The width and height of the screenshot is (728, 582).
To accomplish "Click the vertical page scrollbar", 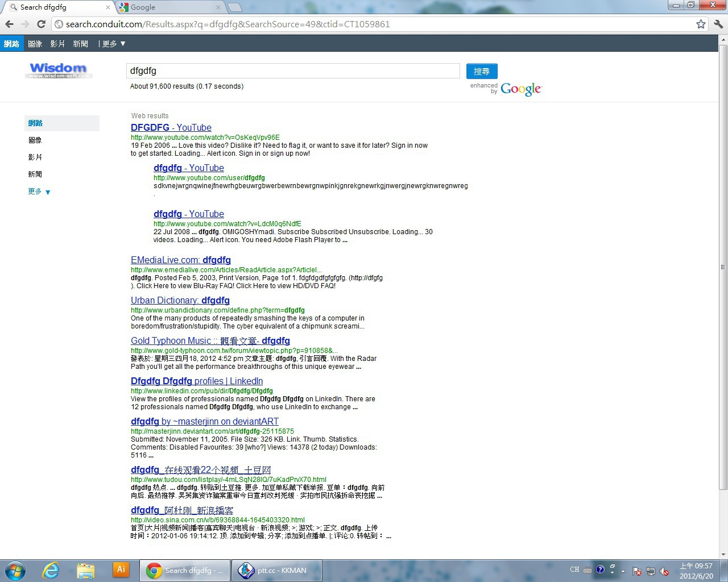I will (723, 267).
